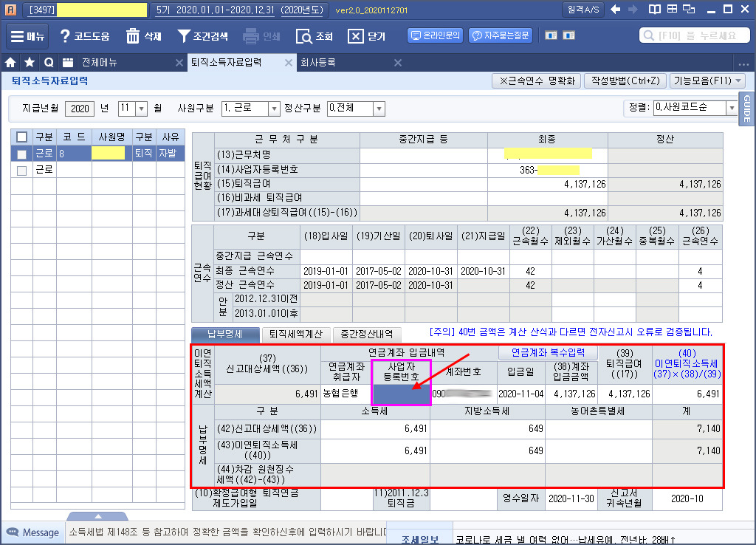
Task: Click ※근속연수 명확화 button
Action: tap(537, 80)
